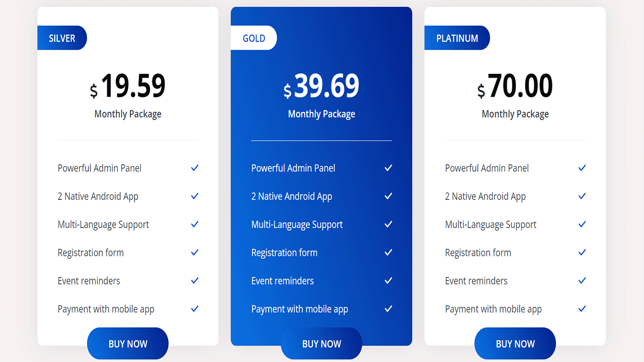Click the checkmark next to Powerful Admin Panel in Silver plan

194,168
